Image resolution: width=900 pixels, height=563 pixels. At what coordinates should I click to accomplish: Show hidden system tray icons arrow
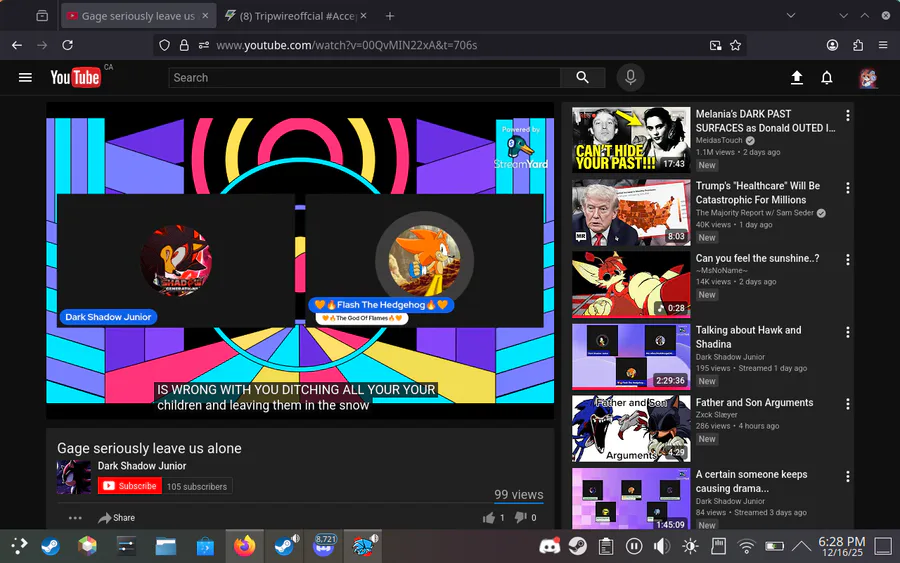click(801, 546)
